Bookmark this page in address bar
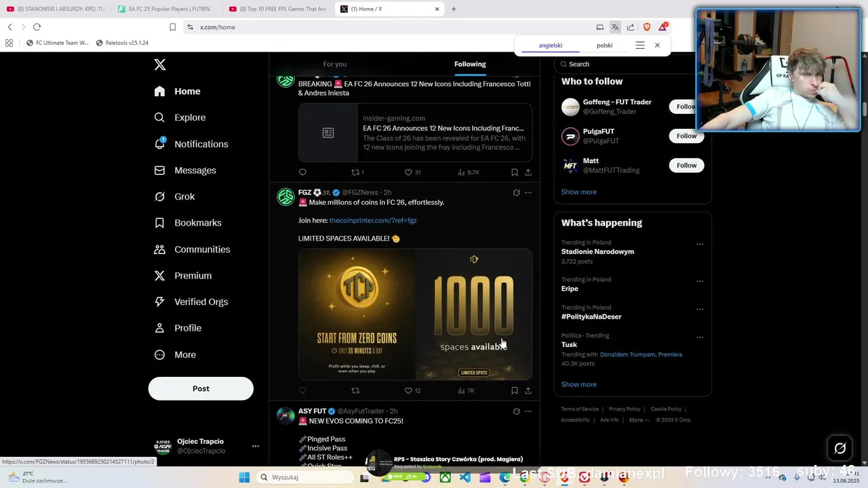The height and width of the screenshot is (488, 868). 172,27
